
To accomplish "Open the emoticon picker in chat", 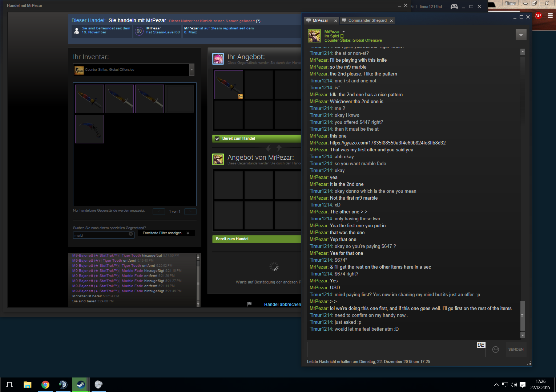I will point(496,350).
